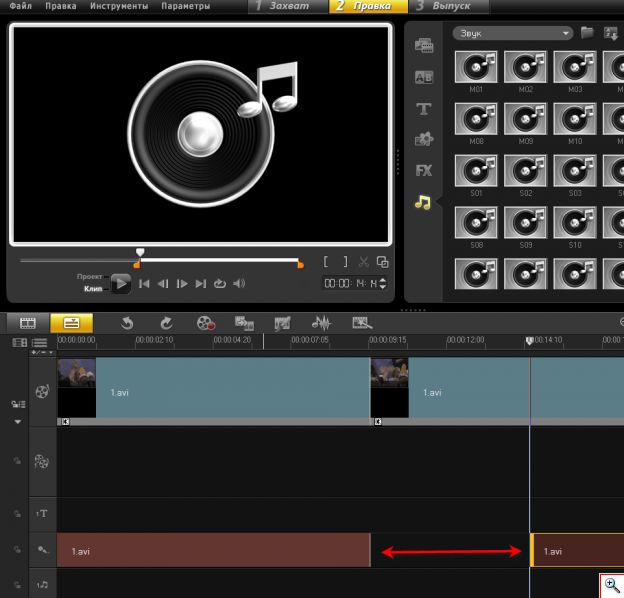Click the preview scrubber playhead handle
The image size is (624, 598).
pos(140,253)
